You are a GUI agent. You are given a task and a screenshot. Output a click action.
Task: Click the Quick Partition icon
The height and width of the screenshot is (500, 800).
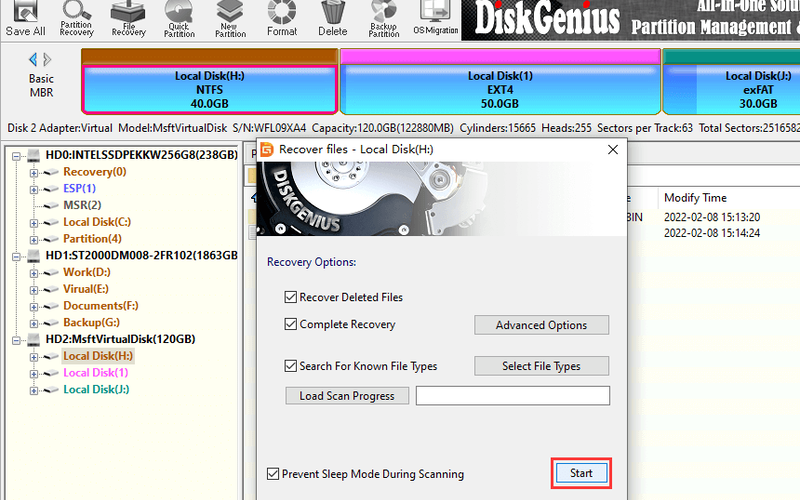coord(180,18)
